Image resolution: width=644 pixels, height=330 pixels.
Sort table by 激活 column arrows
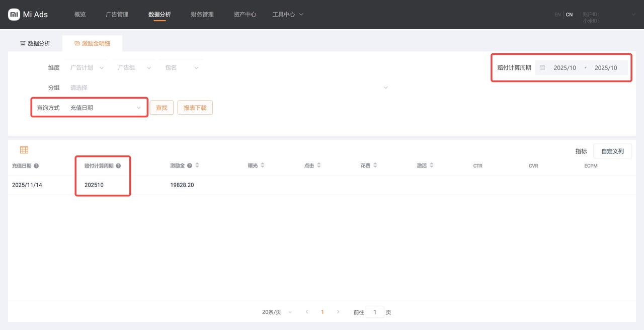point(432,166)
